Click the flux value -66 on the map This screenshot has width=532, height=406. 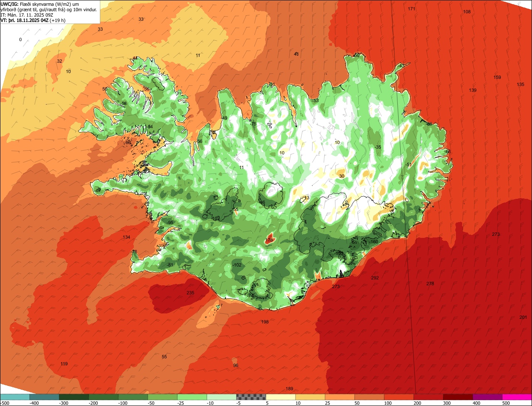[x=448, y=152]
